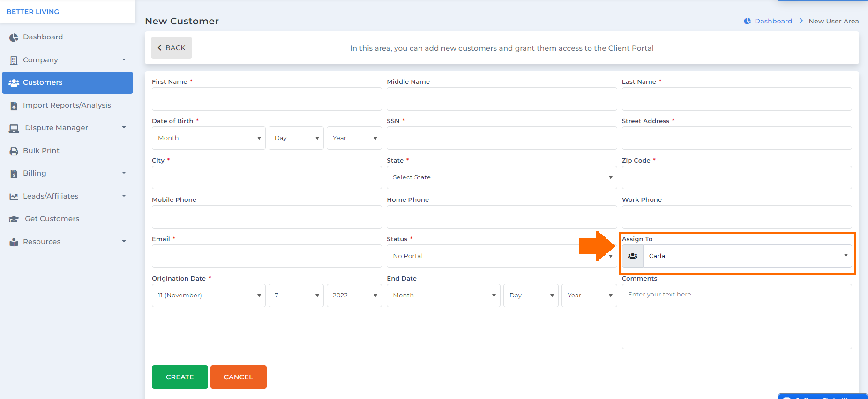The height and width of the screenshot is (399, 868).
Task: Open Import Reports/Analysis menu item
Action: click(67, 105)
